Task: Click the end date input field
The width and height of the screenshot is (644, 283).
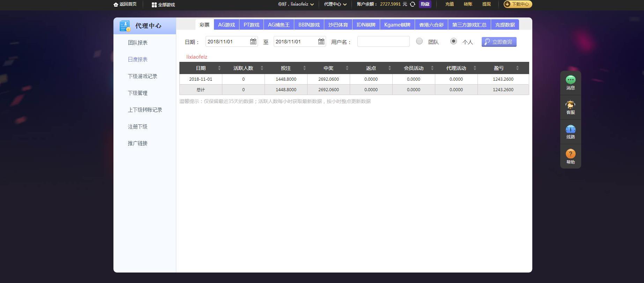Action: coord(300,42)
